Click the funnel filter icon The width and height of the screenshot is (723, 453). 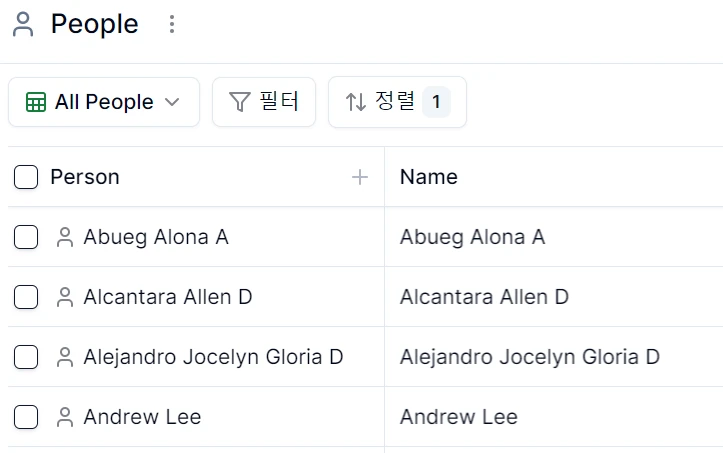tap(239, 102)
